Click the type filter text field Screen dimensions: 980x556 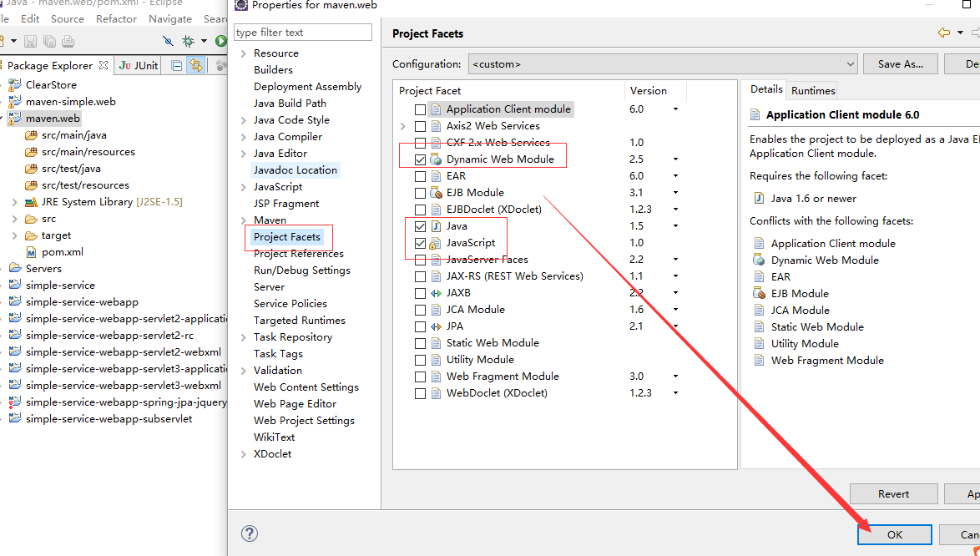pos(302,32)
